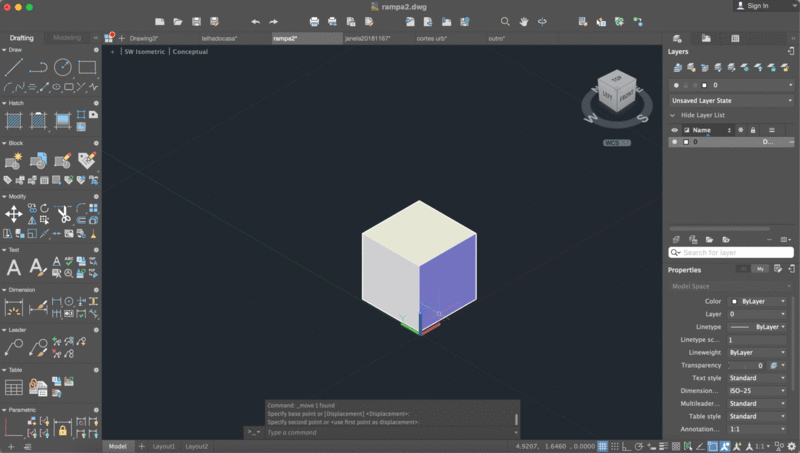Undo the last action
The height and width of the screenshot is (453, 800).
click(x=256, y=21)
